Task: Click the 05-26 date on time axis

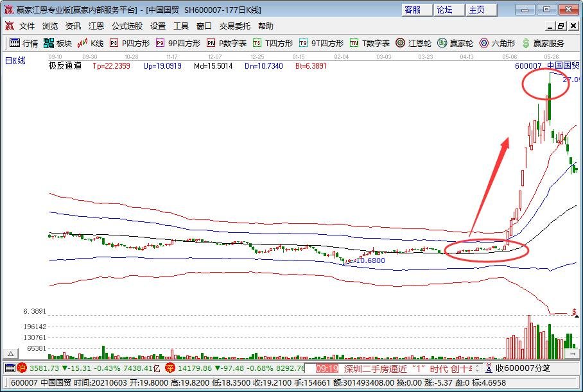Action: click(x=551, y=57)
